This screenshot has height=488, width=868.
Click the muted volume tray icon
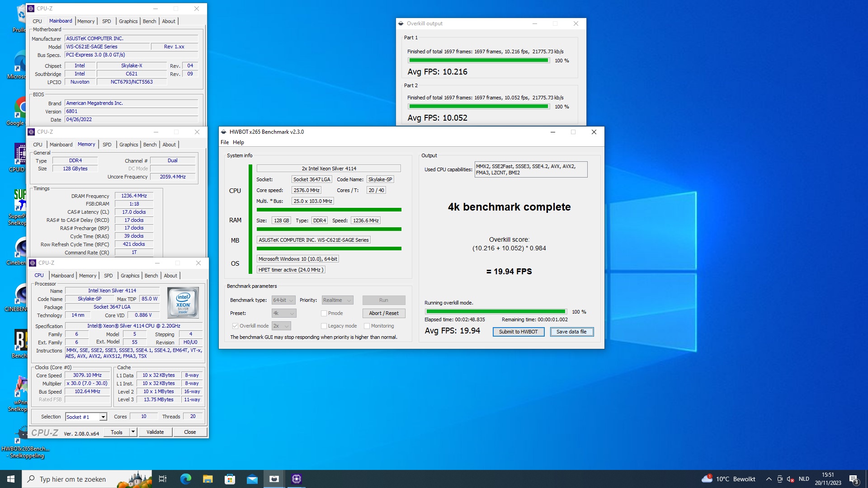coord(791,479)
